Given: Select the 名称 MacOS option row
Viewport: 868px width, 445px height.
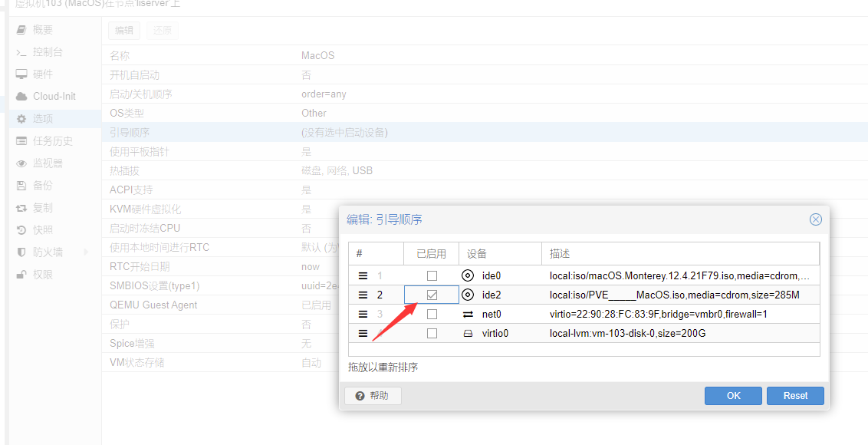Looking at the screenshot, I should point(485,55).
